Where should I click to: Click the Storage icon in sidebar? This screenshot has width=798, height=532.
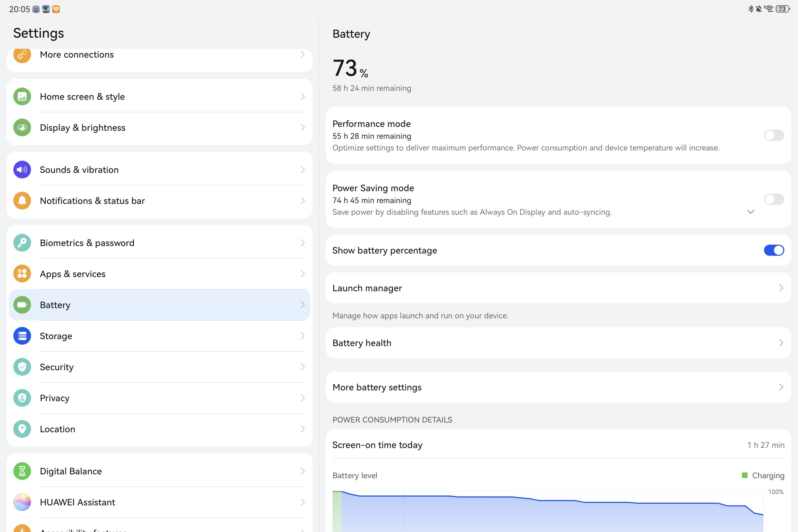tap(22, 336)
